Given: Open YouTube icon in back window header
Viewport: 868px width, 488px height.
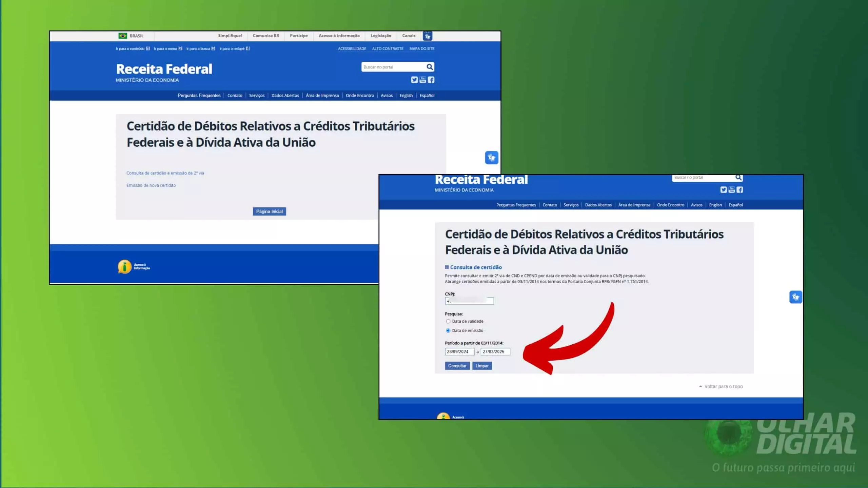Looking at the screenshot, I should click(x=422, y=80).
